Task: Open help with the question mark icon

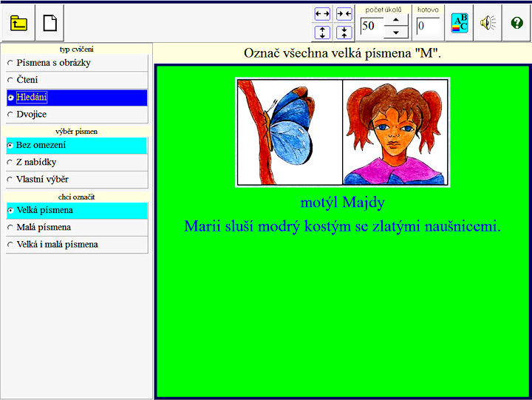Action: tap(516, 23)
